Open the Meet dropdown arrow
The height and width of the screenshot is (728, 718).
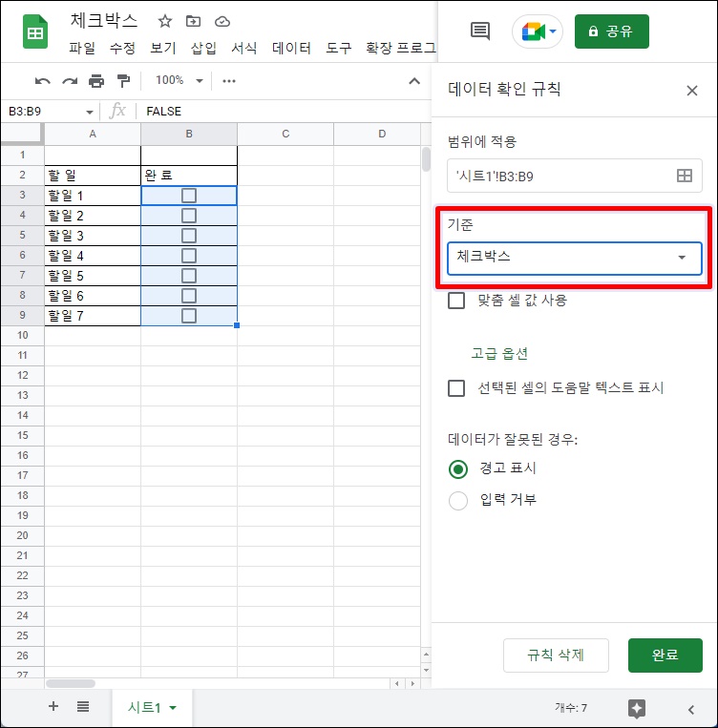tap(553, 31)
